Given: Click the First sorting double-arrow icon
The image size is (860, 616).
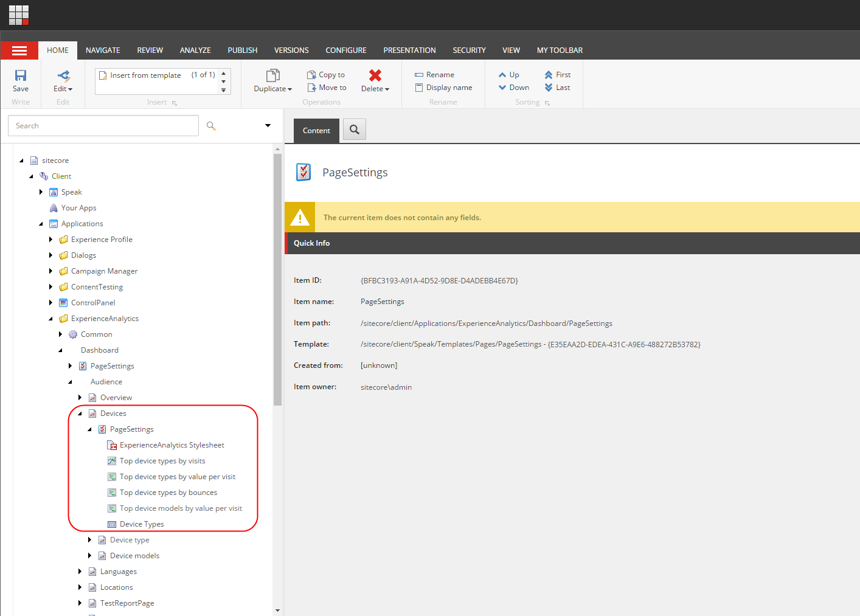Looking at the screenshot, I should click(549, 75).
